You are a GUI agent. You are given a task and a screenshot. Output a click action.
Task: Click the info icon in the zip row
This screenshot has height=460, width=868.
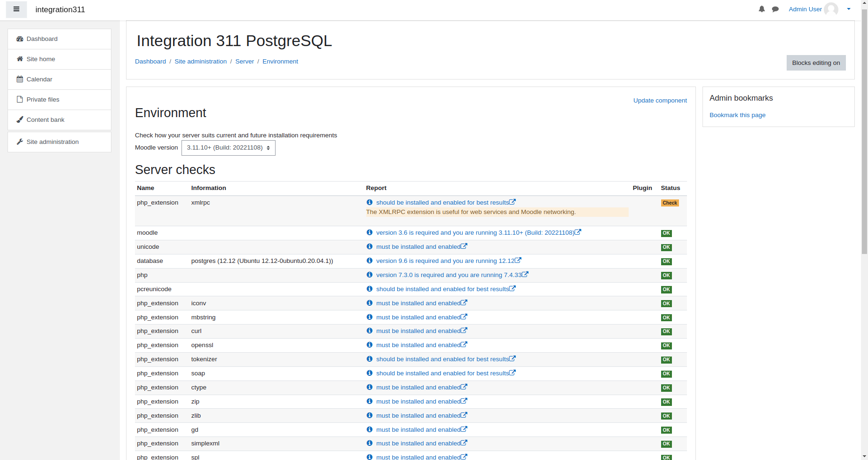click(x=370, y=401)
